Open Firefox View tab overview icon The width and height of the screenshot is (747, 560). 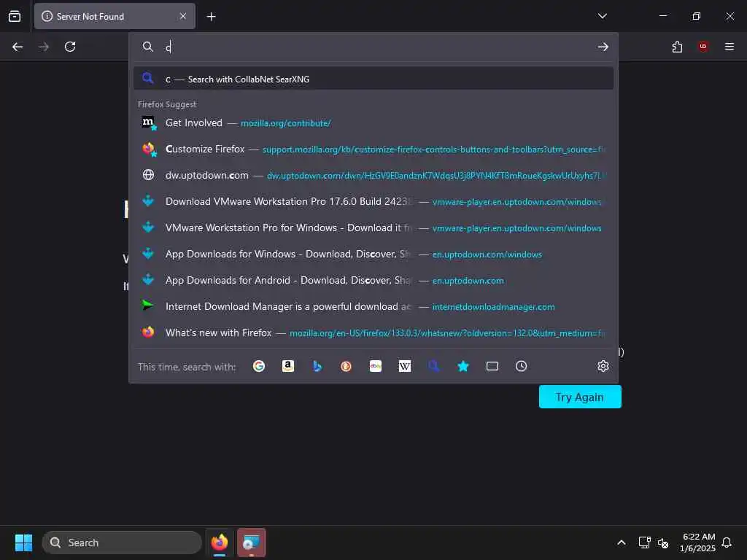click(x=15, y=16)
